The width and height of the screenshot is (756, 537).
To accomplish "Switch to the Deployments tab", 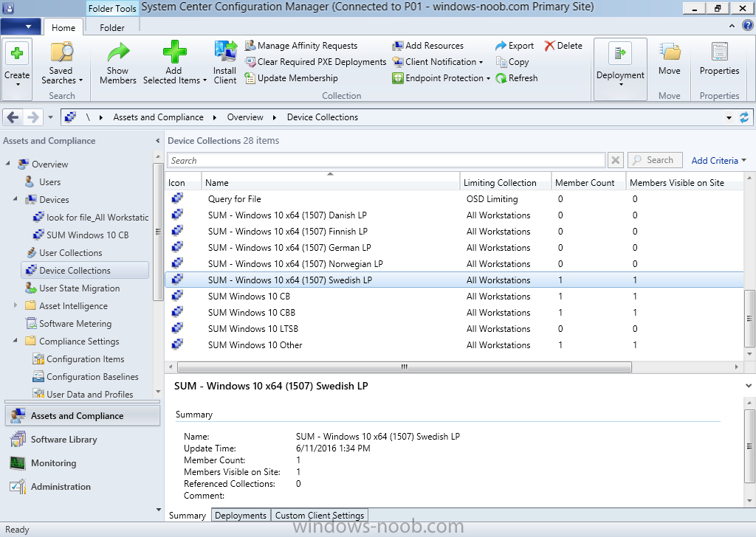I will pos(240,516).
